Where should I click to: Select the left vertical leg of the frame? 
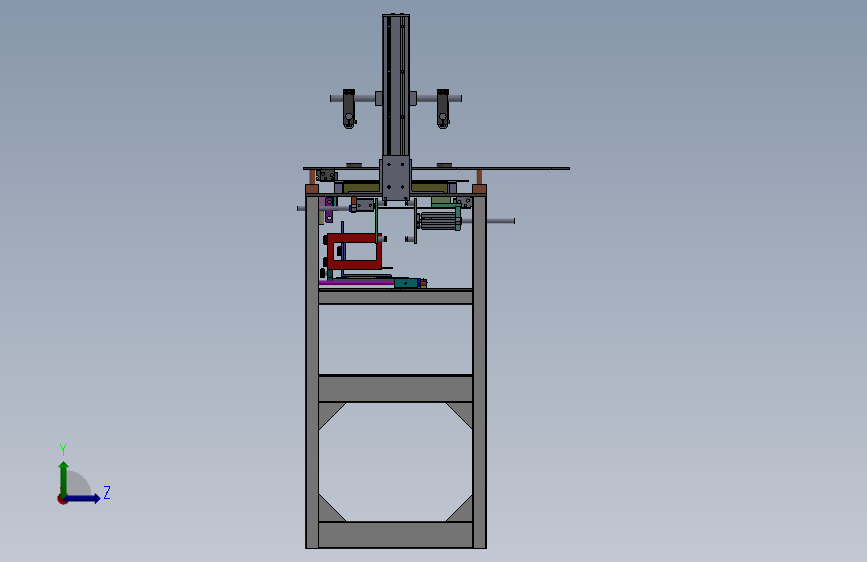[312, 371]
